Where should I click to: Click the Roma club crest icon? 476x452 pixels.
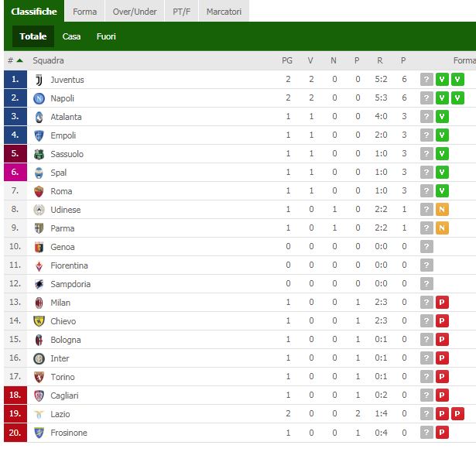pos(39,191)
